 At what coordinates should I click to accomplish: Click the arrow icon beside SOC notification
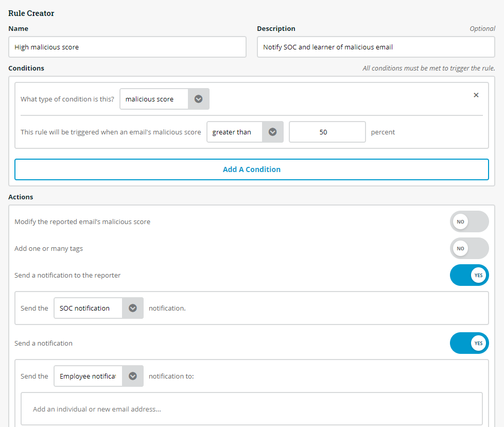pos(132,309)
